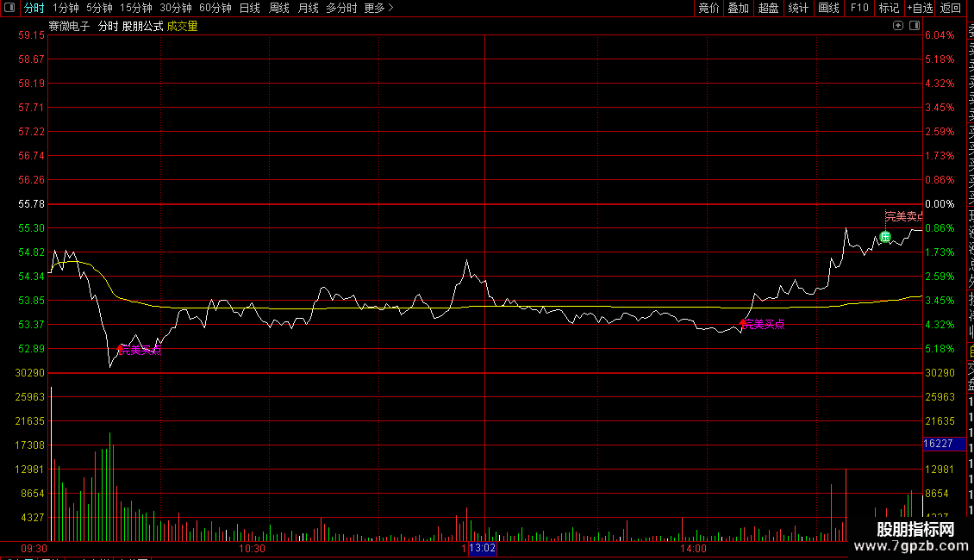Click the 09:30 opening time label

point(34,549)
